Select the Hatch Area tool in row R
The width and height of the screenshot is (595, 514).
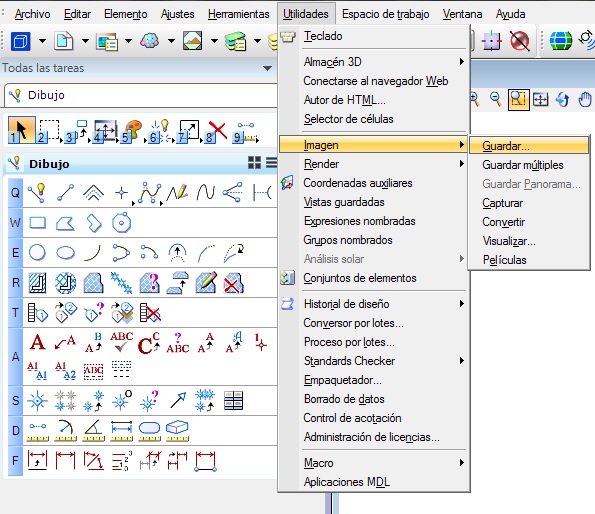coord(37,283)
